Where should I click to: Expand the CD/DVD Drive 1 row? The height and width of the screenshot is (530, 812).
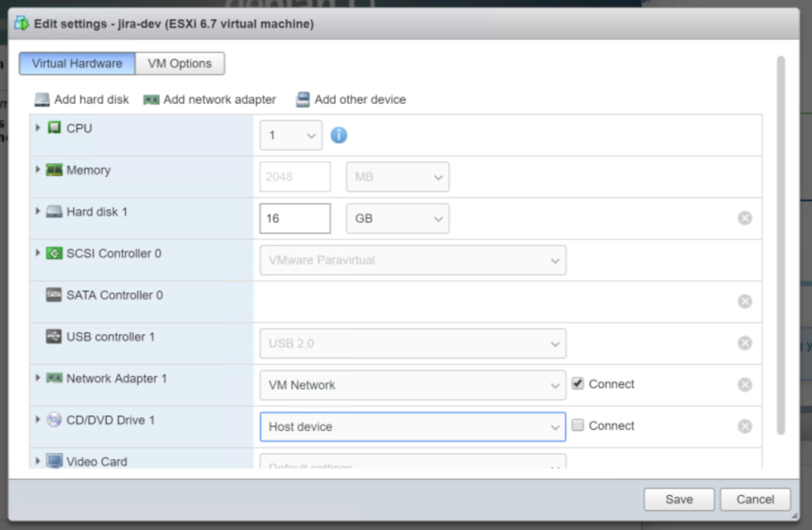(x=38, y=420)
